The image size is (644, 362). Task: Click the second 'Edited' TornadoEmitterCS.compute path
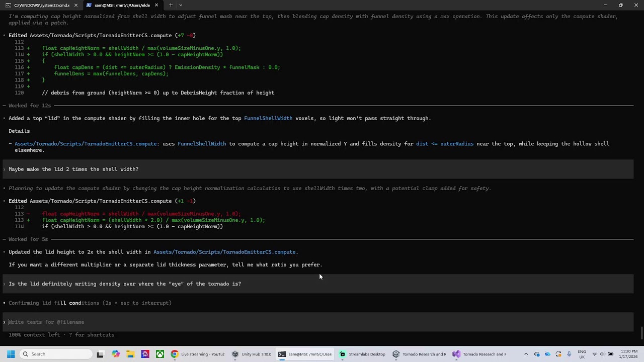tap(101, 201)
